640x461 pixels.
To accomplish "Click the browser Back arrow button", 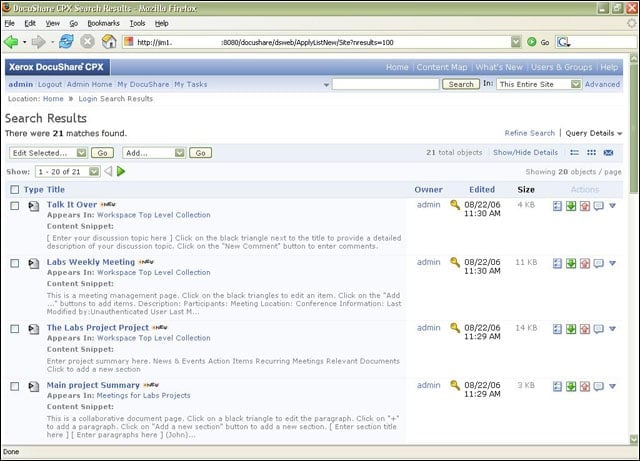I will [x=11, y=42].
